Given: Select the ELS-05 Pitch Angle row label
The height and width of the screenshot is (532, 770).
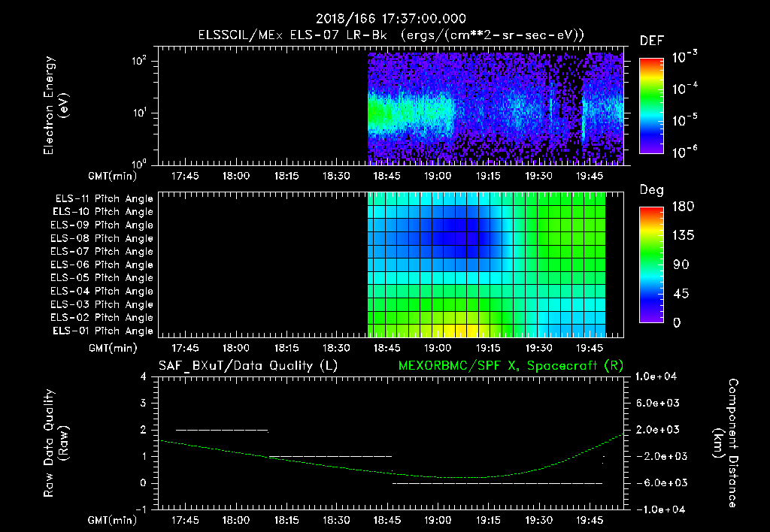Looking at the screenshot, I should 102,278.
